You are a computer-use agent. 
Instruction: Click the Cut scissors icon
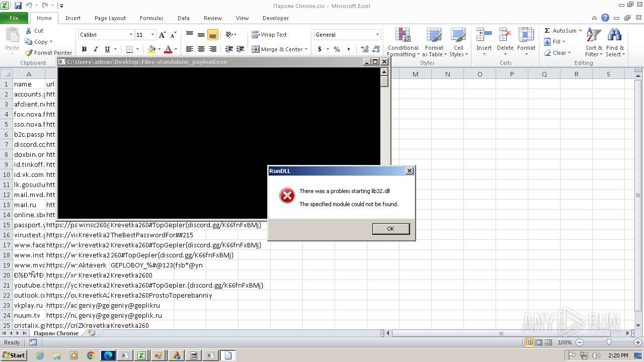[x=28, y=31]
